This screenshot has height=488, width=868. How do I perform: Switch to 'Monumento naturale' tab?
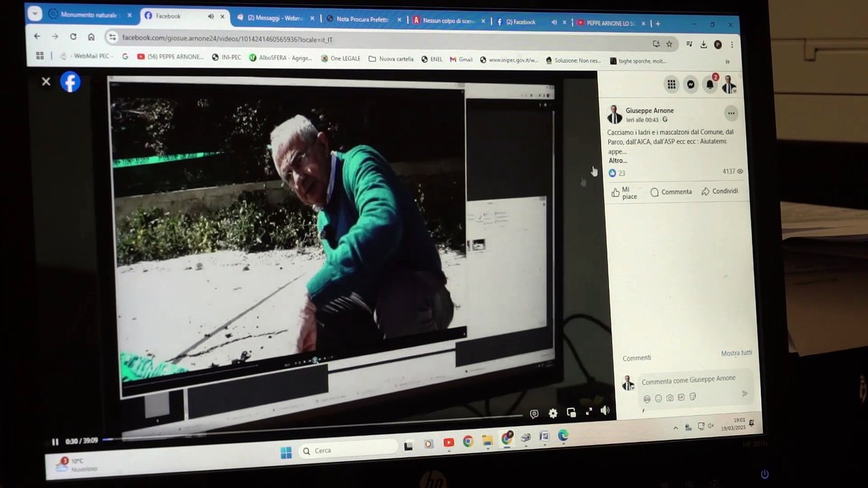click(x=90, y=15)
